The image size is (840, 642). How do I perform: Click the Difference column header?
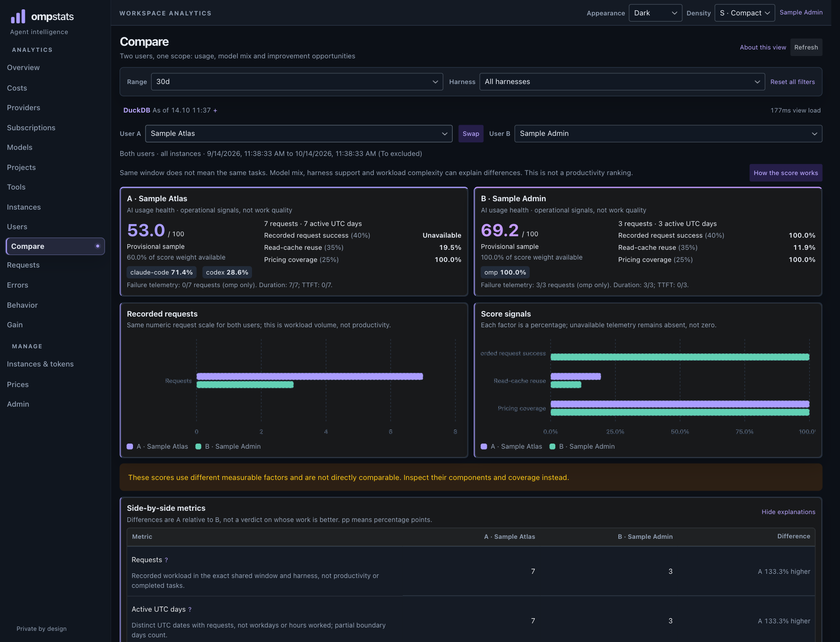(x=794, y=536)
